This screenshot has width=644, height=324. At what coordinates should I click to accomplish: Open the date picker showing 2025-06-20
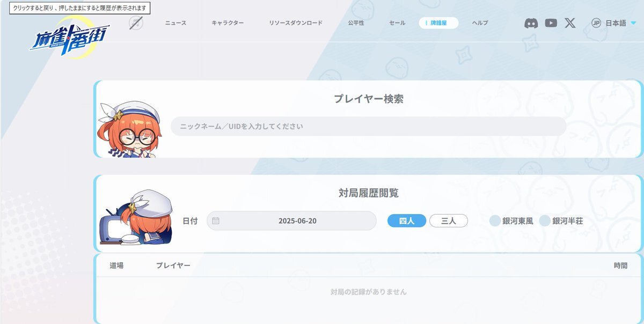[291, 220]
